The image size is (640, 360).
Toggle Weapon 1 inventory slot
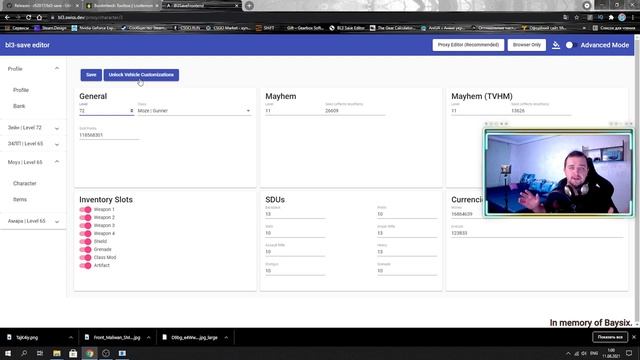pyautogui.click(x=85, y=209)
